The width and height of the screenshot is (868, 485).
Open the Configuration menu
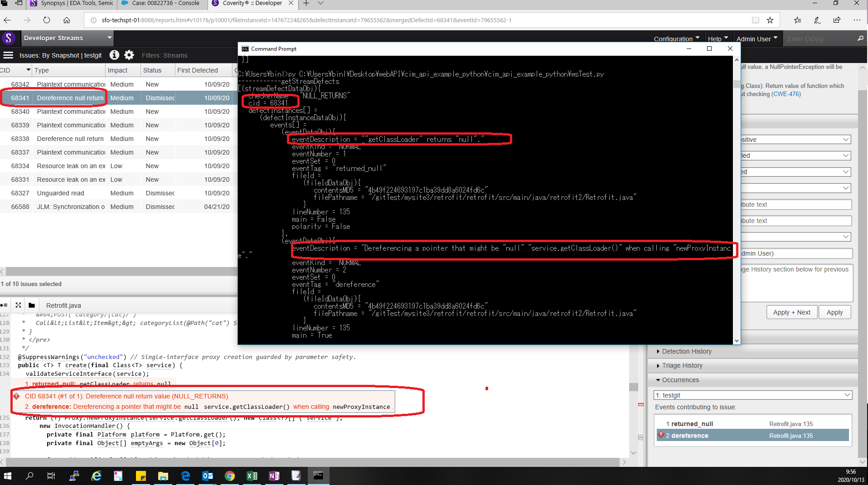click(x=677, y=39)
